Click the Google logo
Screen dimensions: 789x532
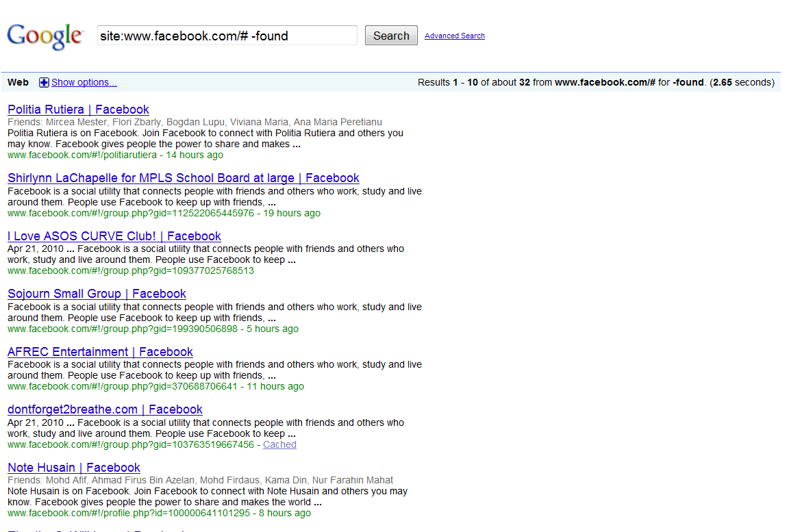pyautogui.click(x=45, y=36)
